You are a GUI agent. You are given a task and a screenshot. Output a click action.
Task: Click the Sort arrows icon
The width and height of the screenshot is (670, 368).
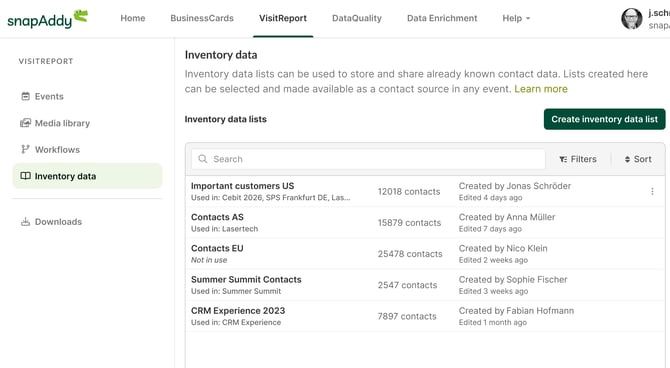627,159
